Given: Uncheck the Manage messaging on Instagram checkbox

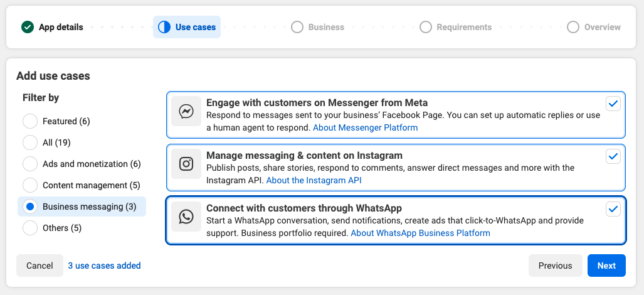Looking at the screenshot, I should pyautogui.click(x=613, y=156).
